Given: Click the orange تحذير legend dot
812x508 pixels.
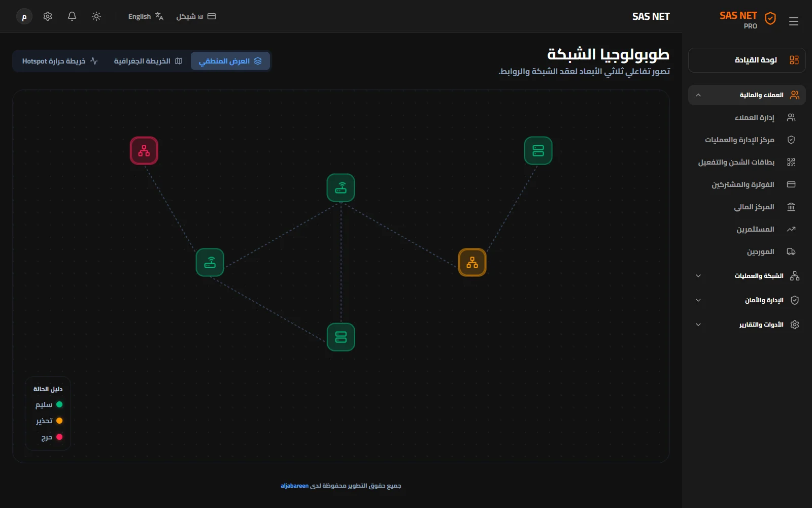Looking at the screenshot, I should [x=59, y=421].
